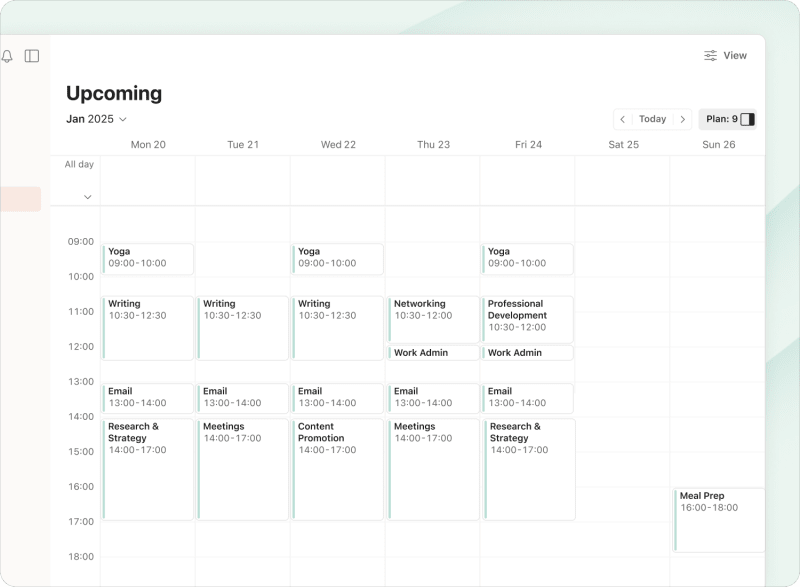800x587 pixels.
Task: Open notifications via the bell icon
Action: pyautogui.click(x=8, y=55)
